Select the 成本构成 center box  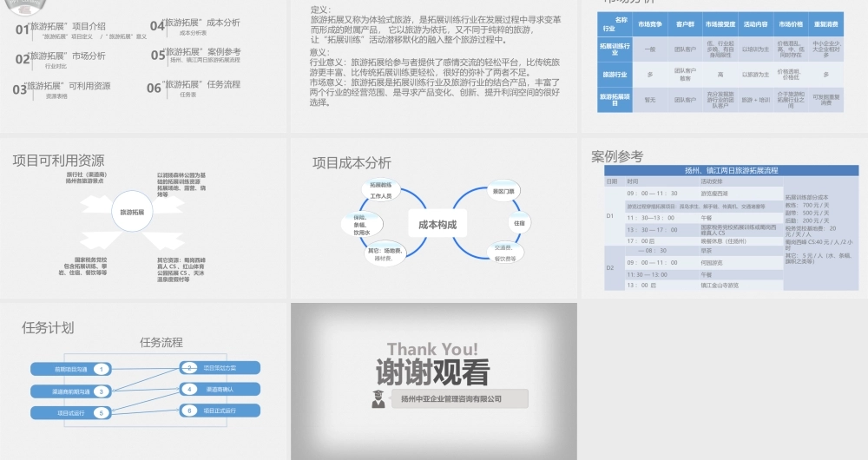437,225
